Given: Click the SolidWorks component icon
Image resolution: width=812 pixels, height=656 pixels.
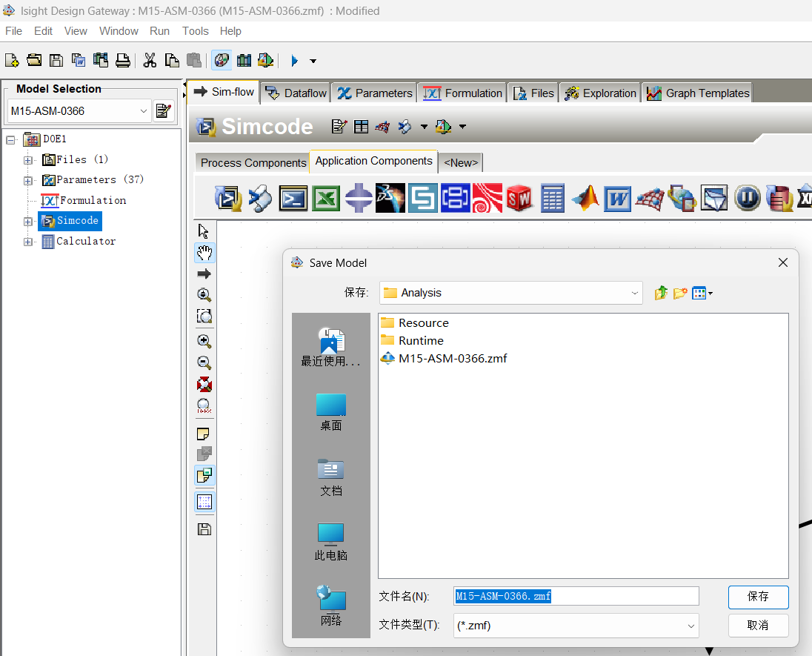Looking at the screenshot, I should 519,199.
